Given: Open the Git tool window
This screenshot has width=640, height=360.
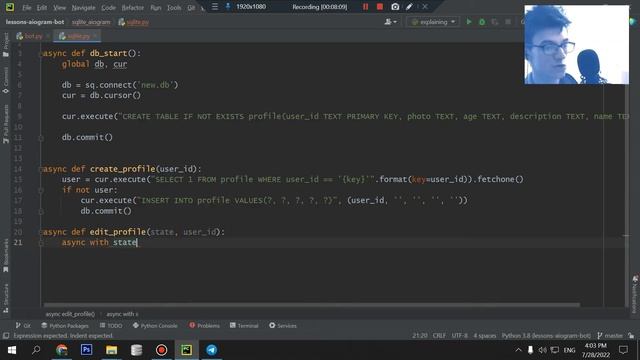Looking at the screenshot, I should [23, 326].
